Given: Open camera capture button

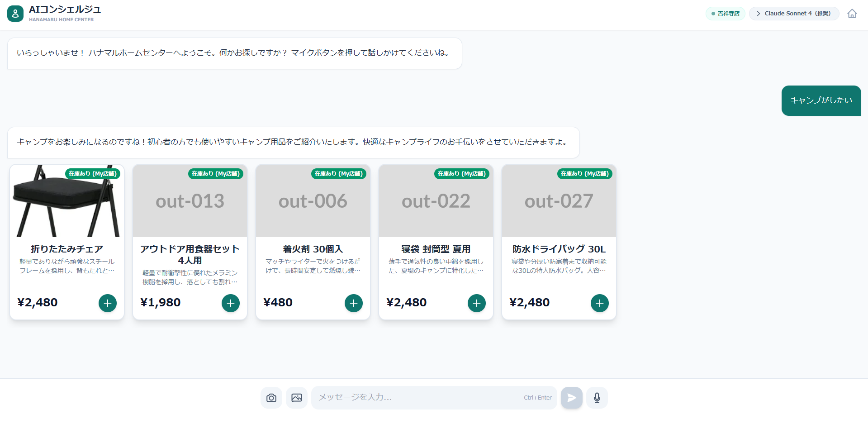Looking at the screenshot, I should tap(271, 398).
